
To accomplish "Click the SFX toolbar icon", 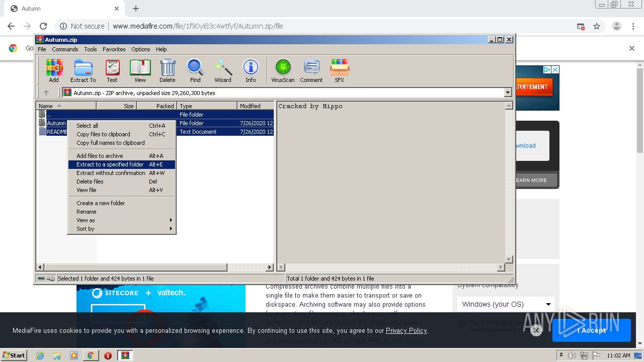I will click(x=340, y=70).
